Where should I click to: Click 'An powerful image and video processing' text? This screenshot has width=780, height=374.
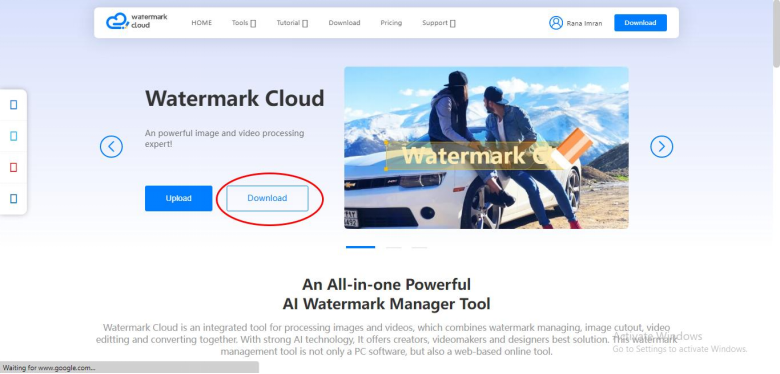pyautogui.click(x=224, y=133)
